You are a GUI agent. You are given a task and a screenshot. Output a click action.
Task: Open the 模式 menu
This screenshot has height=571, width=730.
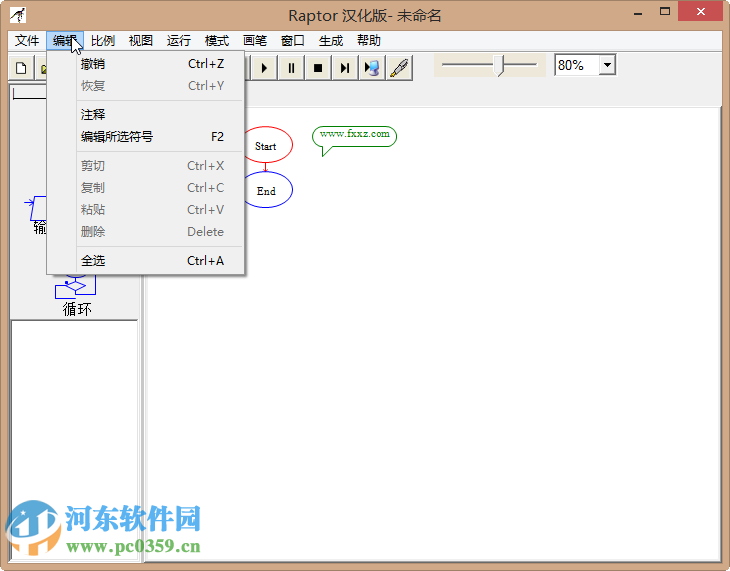pyautogui.click(x=217, y=41)
